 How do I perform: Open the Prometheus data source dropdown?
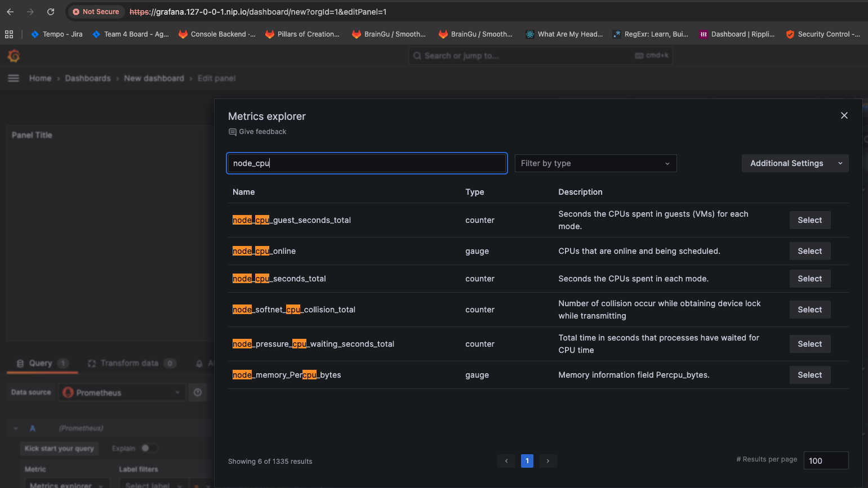(122, 392)
